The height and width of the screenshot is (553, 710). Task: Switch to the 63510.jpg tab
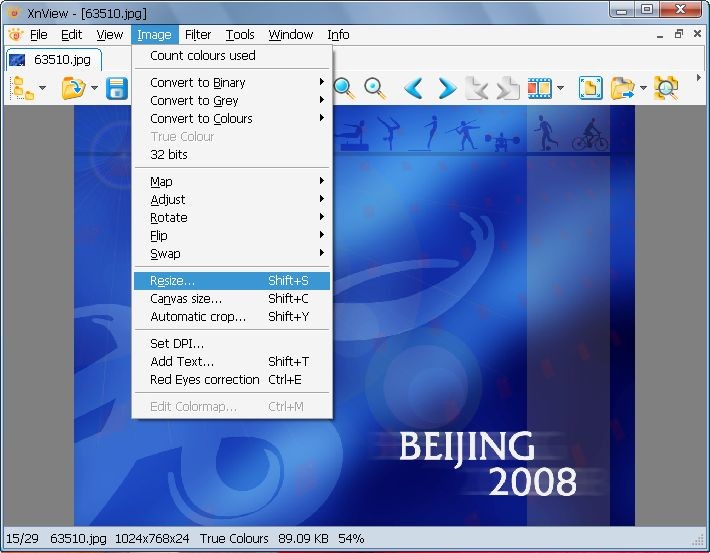click(54, 59)
